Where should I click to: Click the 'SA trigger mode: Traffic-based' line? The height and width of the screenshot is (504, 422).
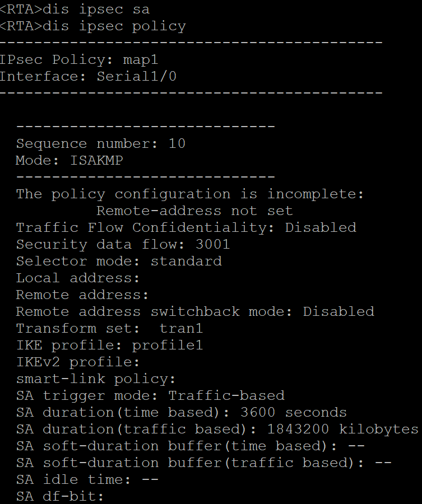coord(150,396)
